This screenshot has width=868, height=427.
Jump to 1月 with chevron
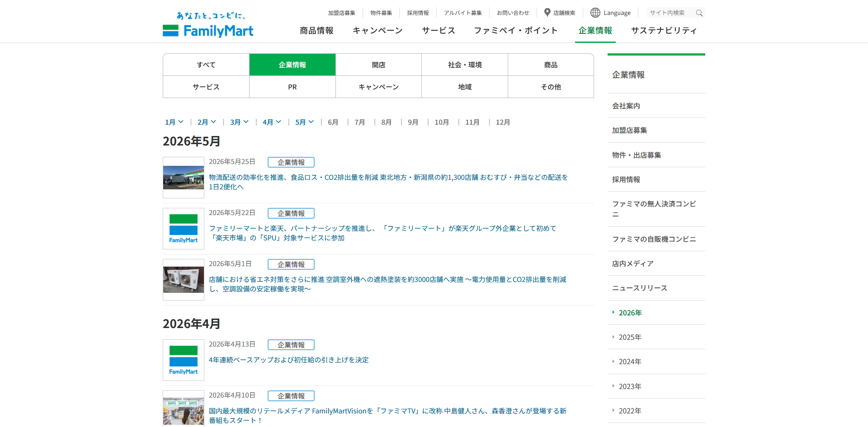[x=174, y=122]
